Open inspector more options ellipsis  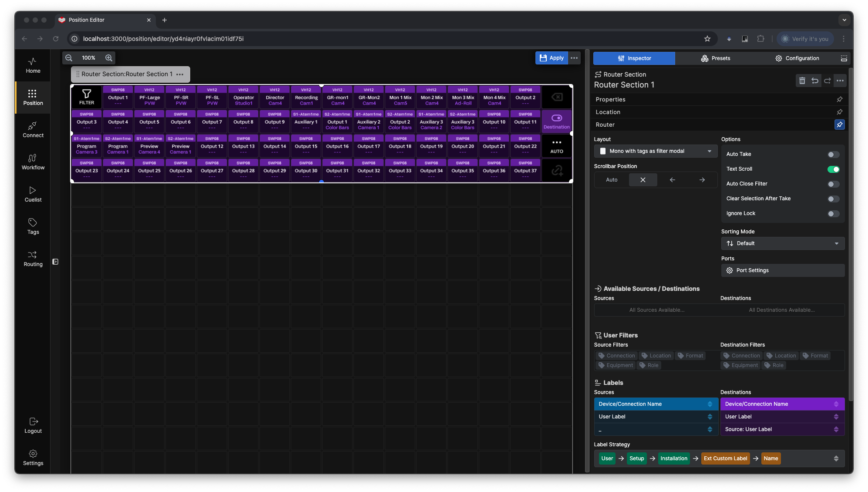[840, 81]
